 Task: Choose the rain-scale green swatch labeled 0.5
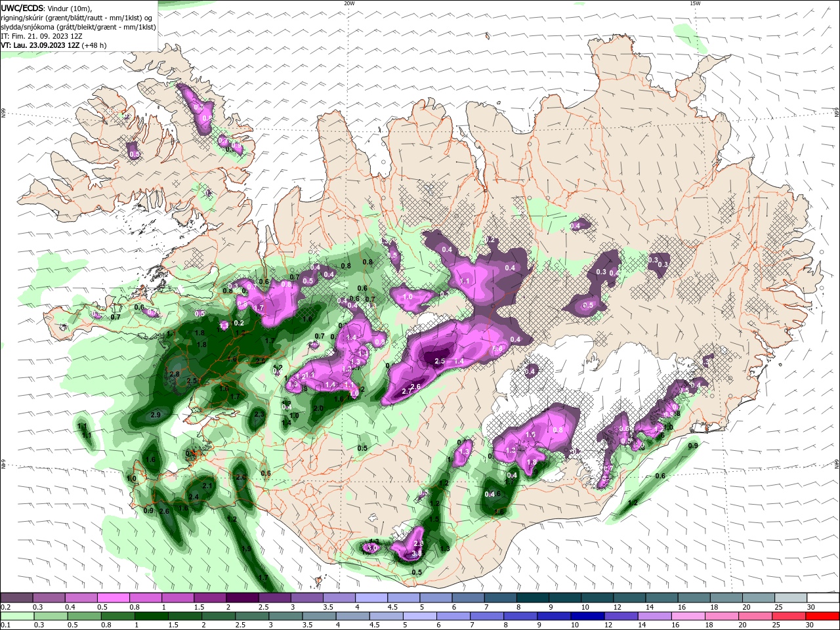click(84, 616)
